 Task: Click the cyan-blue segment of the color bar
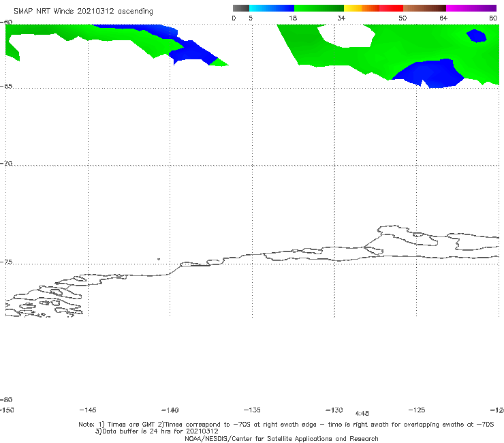272,8
